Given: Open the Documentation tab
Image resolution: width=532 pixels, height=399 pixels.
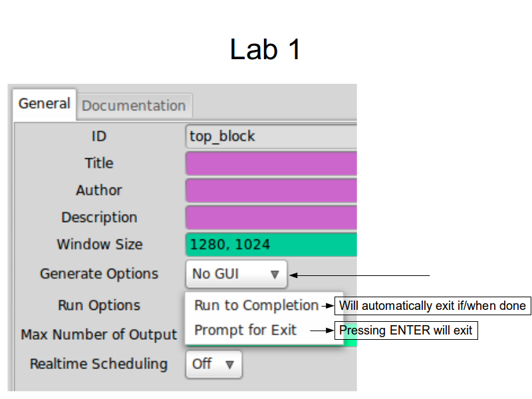Looking at the screenshot, I should 134,106.
